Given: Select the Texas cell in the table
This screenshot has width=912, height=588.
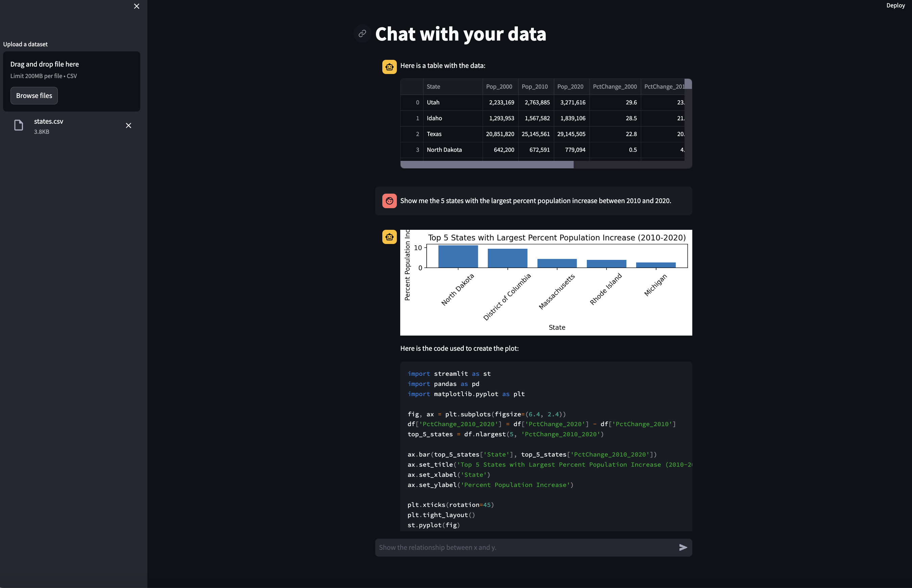Looking at the screenshot, I should 453,134.
